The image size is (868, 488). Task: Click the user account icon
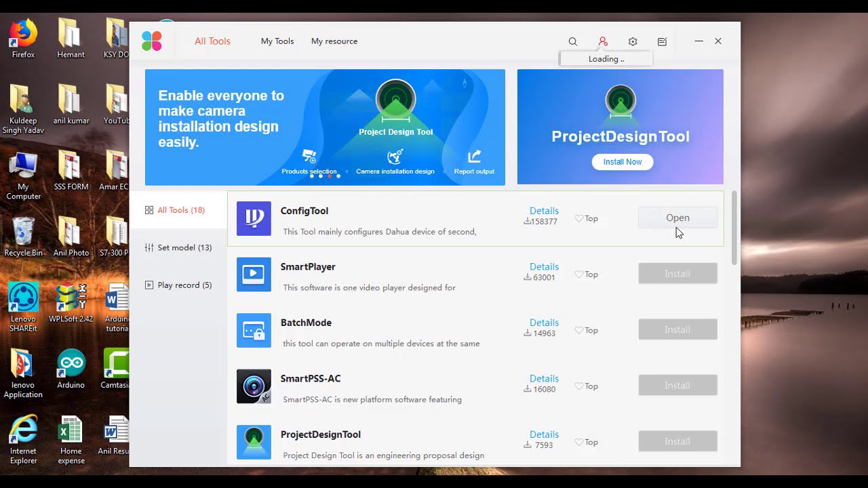[603, 41]
